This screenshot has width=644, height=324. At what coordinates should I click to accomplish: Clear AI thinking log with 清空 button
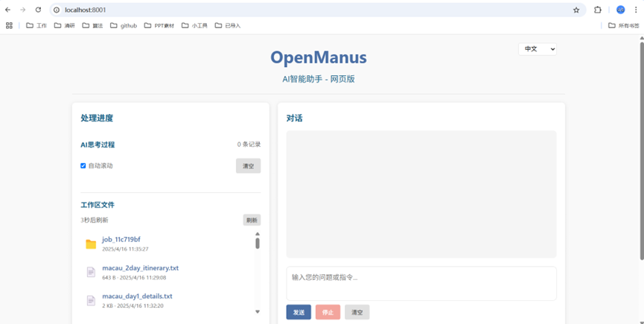click(248, 166)
